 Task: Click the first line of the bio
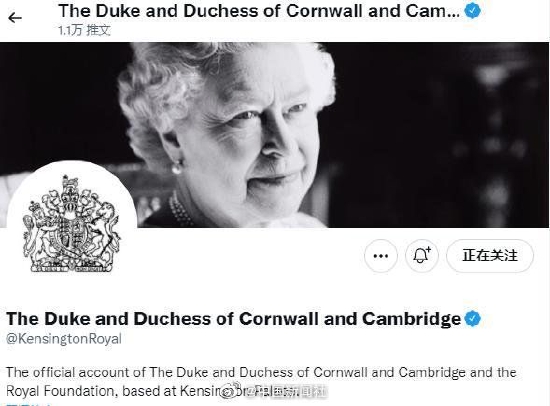261,372
